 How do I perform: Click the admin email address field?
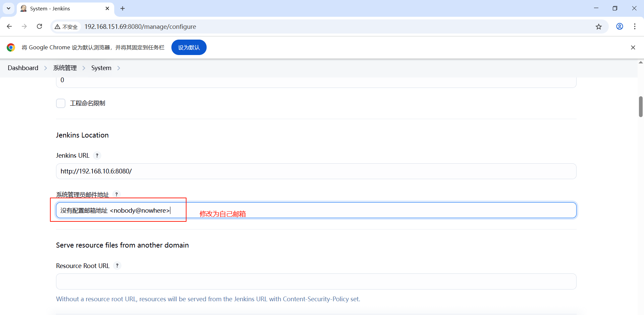(316, 210)
